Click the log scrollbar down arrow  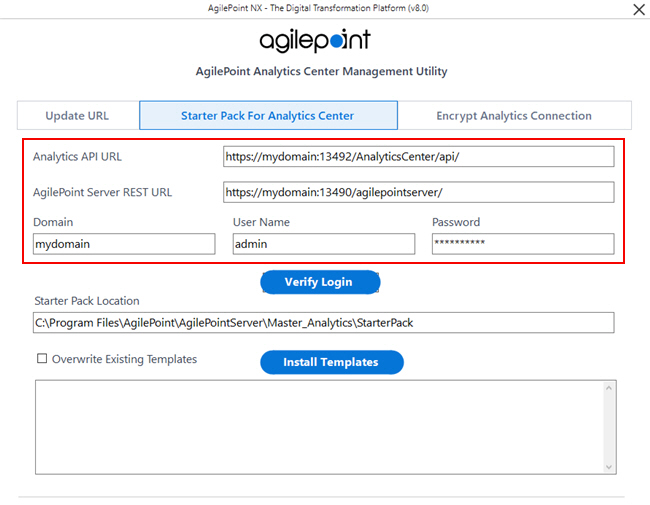coord(609,467)
